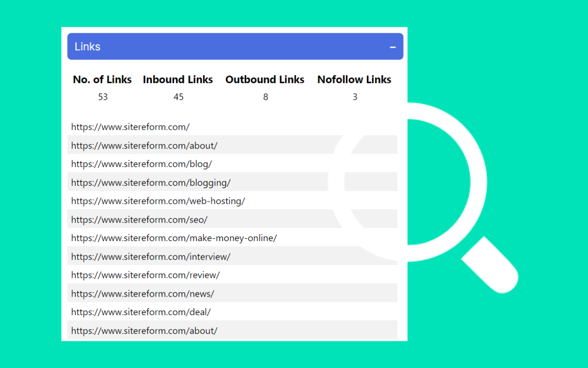Open the blogging section link
Viewport: 588px width, 368px height.
(151, 182)
